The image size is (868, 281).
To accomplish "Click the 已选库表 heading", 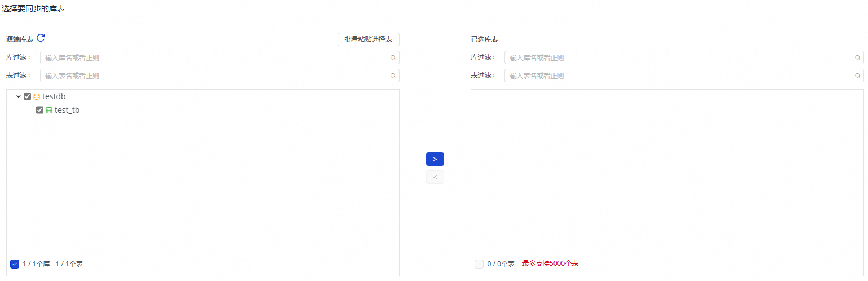I will (485, 39).
